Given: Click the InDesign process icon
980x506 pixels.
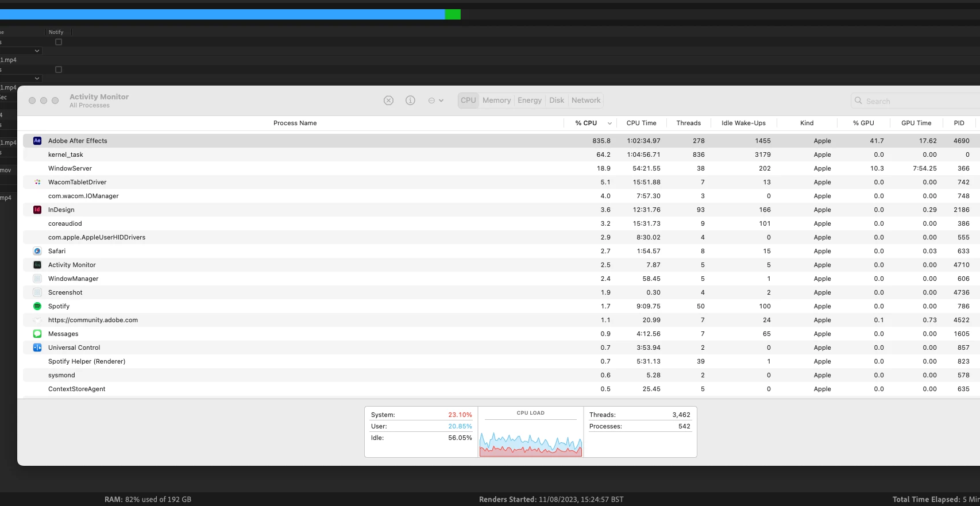Looking at the screenshot, I should point(37,210).
